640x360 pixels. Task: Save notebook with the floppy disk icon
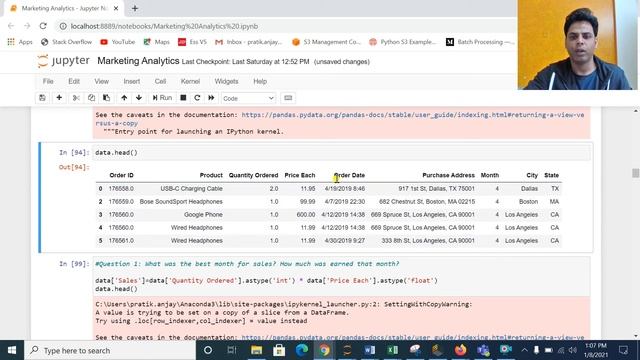coord(42,98)
